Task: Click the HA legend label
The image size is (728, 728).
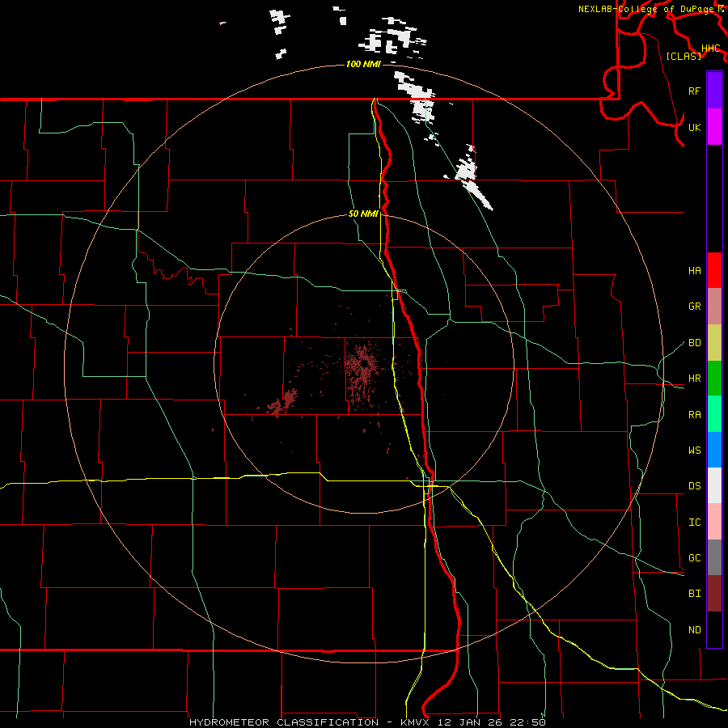Action: pyautogui.click(x=694, y=271)
